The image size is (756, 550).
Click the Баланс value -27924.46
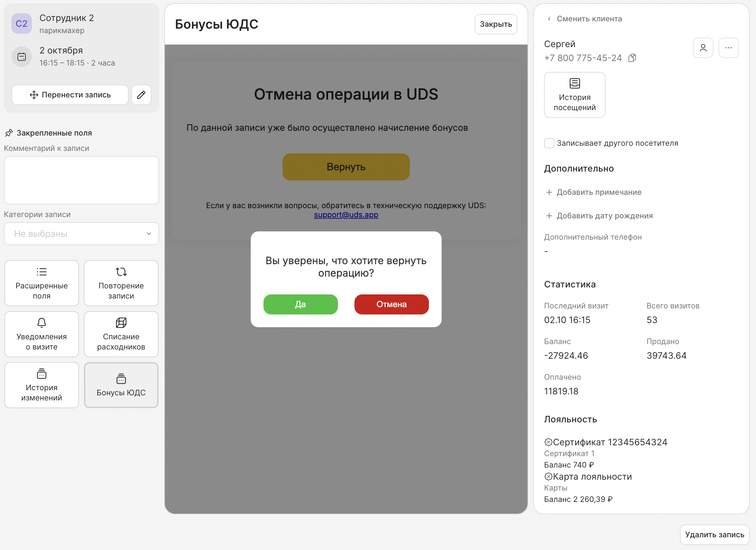point(566,356)
